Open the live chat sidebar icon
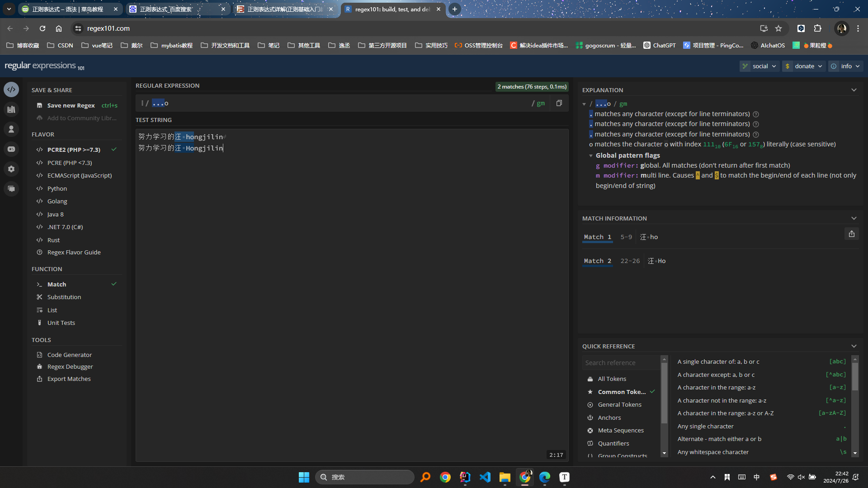 click(11, 189)
